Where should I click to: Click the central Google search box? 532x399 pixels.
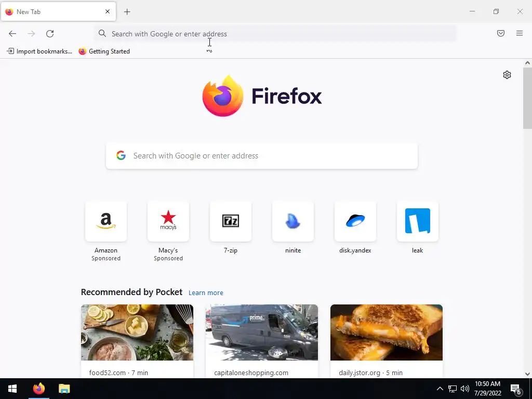[x=262, y=156]
